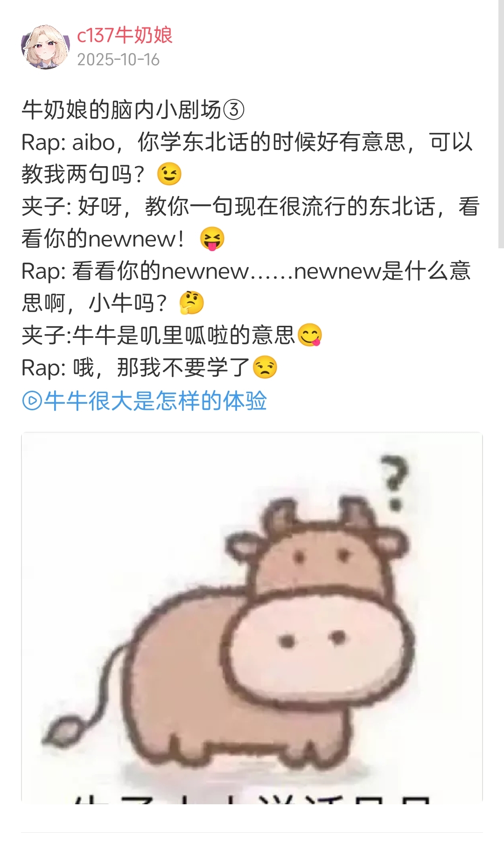
Task: Click the circled number ③ in the title
Action: (234, 110)
